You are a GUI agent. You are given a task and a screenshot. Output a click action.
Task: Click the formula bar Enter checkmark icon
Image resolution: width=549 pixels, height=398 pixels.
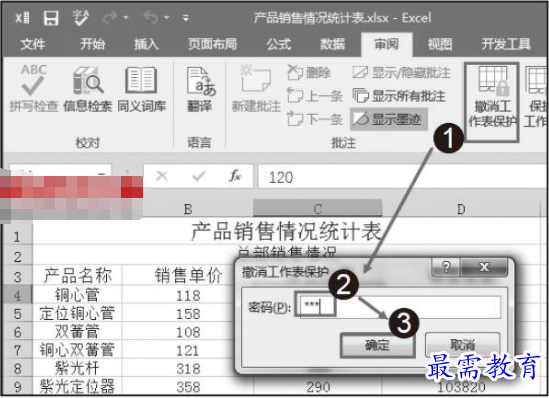tap(199, 176)
